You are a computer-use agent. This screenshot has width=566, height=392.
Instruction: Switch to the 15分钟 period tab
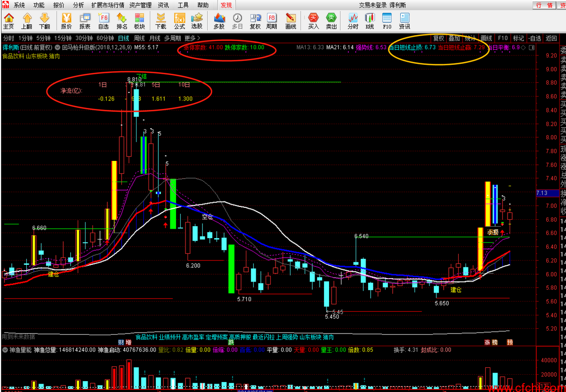[63, 38]
